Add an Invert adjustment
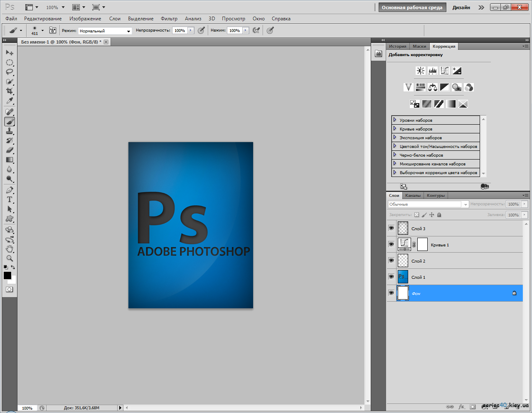 [x=415, y=104]
